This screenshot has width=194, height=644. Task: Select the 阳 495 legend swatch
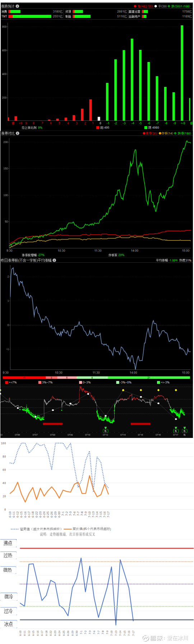(98, 127)
